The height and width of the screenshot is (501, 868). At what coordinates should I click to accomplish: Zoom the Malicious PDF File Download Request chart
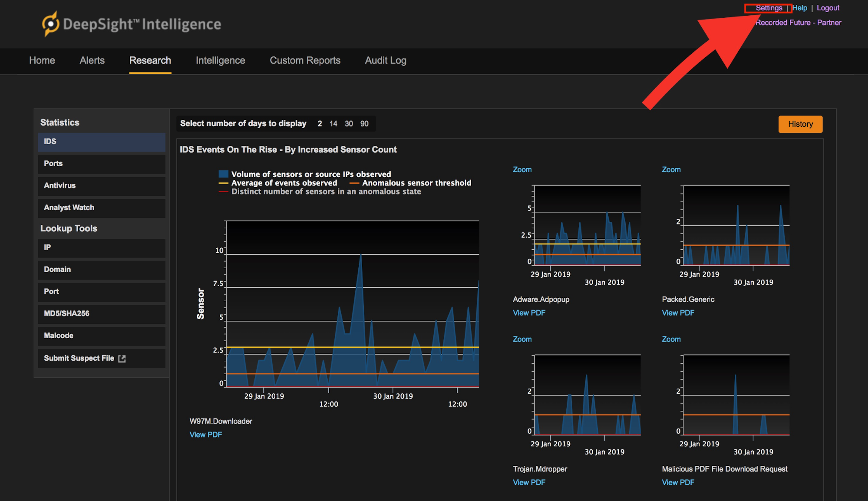coord(671,339)
